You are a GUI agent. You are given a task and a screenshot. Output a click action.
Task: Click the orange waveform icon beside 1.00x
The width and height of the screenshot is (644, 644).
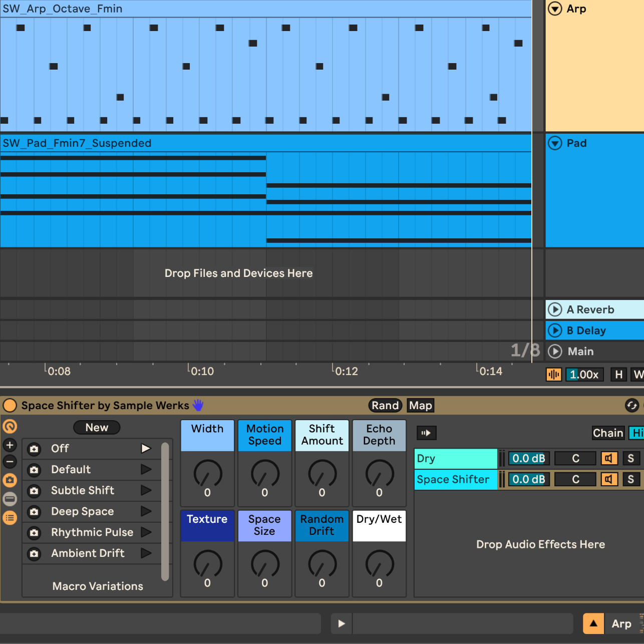coord(553,375)
